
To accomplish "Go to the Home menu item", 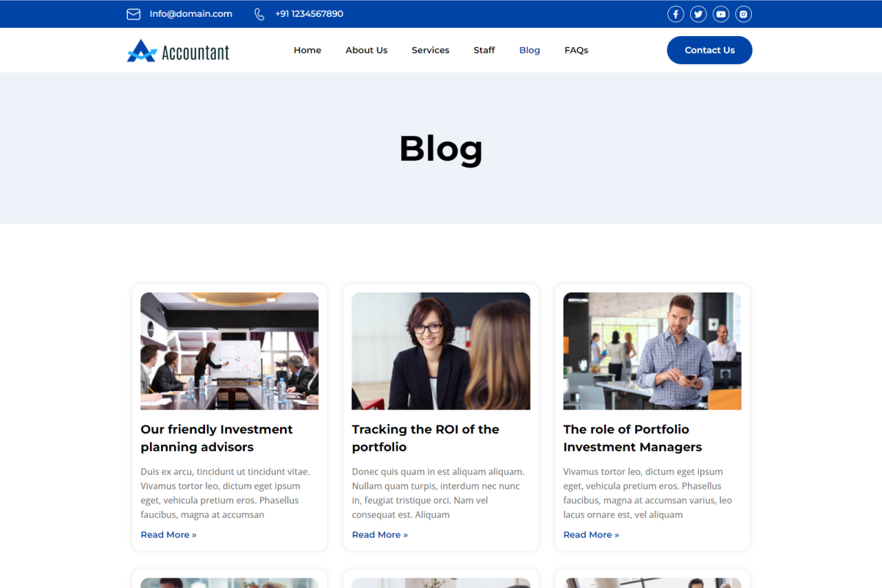I will click(307, 50).
